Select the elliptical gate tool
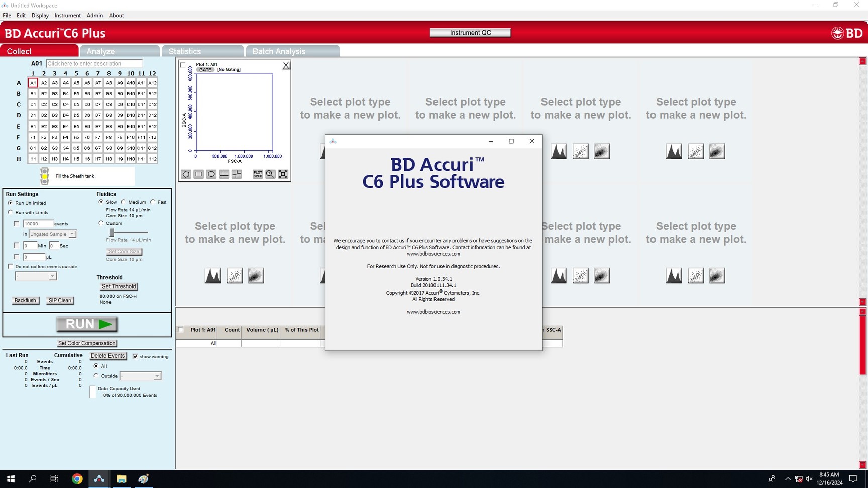Image resolution: width=868 pixels, height=488 pixels. click(211, 174)
